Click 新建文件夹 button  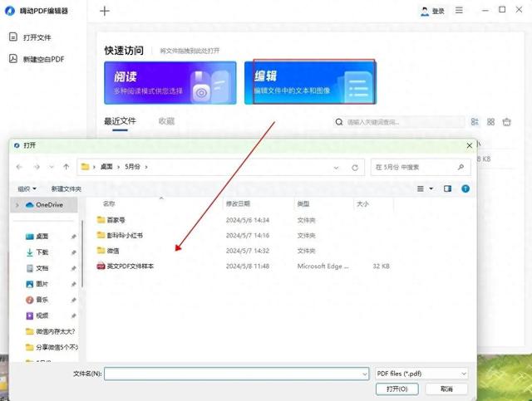(66, 188)
